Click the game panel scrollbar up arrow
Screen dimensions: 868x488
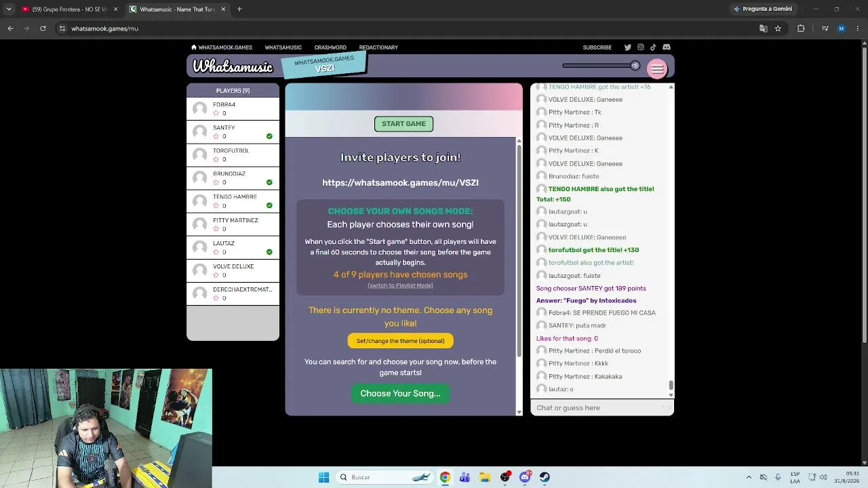coord(519,141)
